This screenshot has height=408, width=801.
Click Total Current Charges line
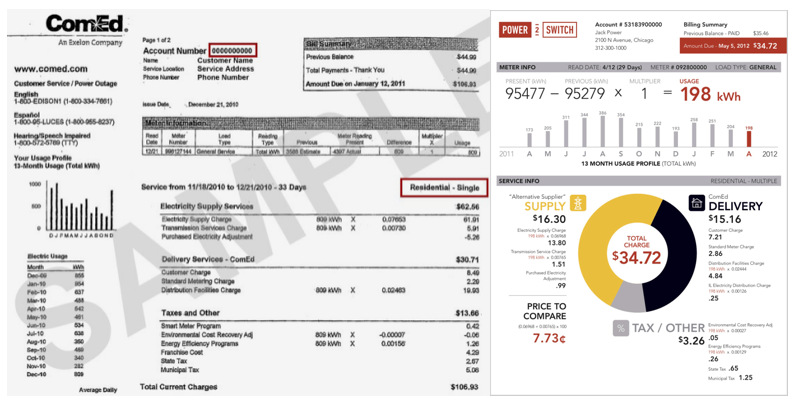(309, 387)
